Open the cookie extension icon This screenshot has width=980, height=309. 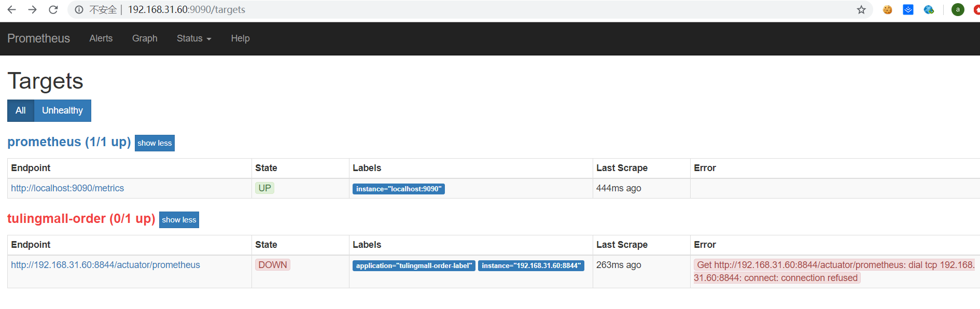pyautogui.click(x=888, y=9)
